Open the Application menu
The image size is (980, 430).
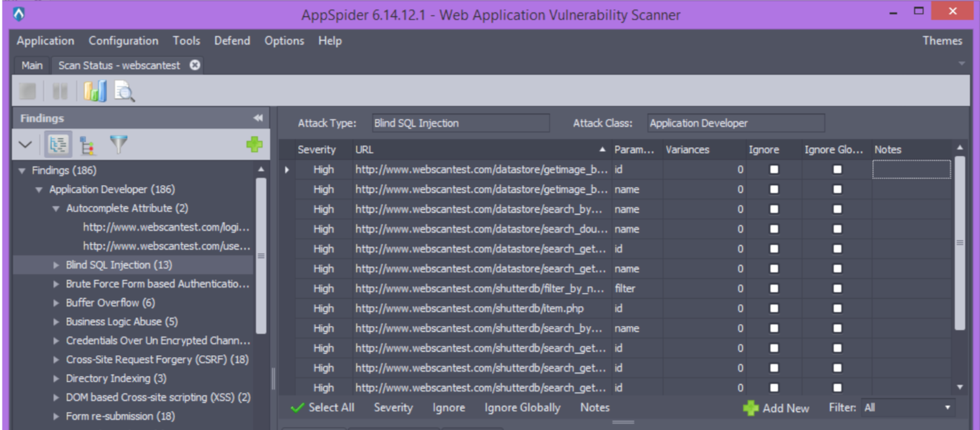pos(46,41)
